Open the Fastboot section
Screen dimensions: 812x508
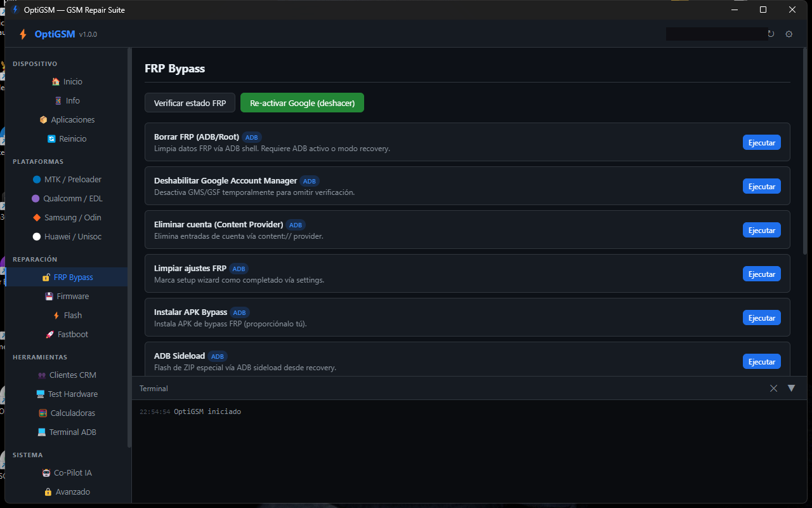pyautogui.click(x=67, y=335)
